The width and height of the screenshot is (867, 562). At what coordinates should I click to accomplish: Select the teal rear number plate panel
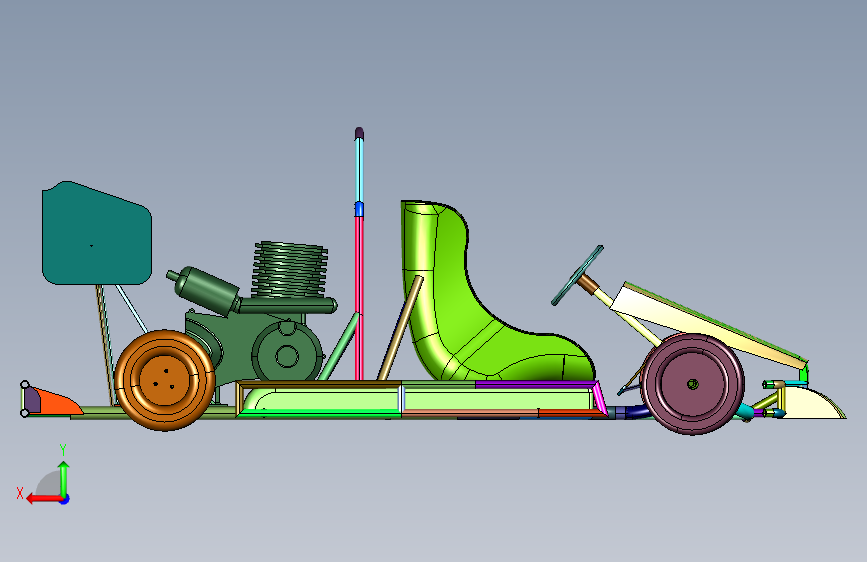[x=97, y=233]
